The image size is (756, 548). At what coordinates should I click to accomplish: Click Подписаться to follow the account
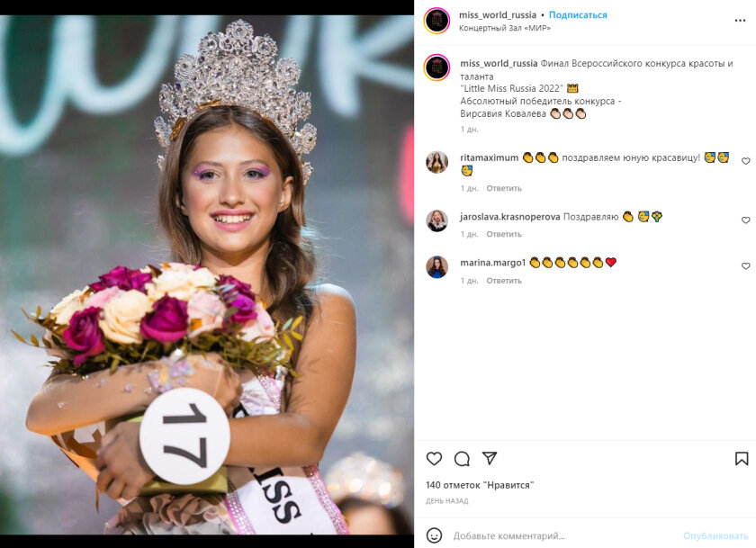point(578,15)
